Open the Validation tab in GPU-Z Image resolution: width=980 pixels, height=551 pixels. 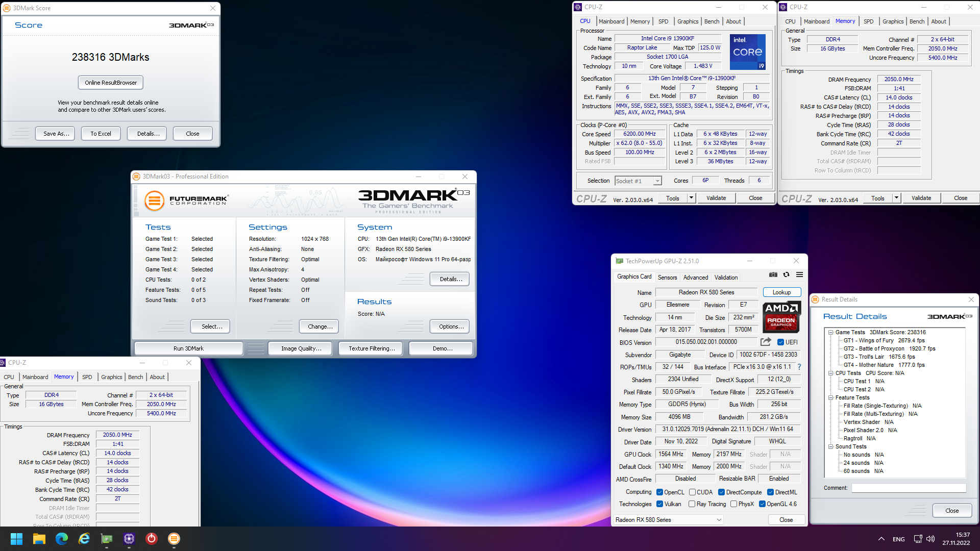(x=726, y=278)
